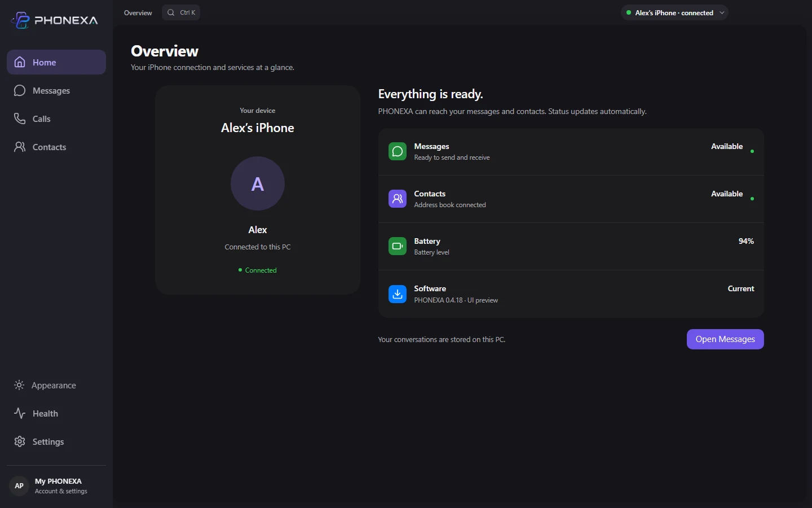Viewport: 812px width, 508px height.
Task: Select Contacts in the sidebar
Action: pyautogui.click(x=56, y=147)
